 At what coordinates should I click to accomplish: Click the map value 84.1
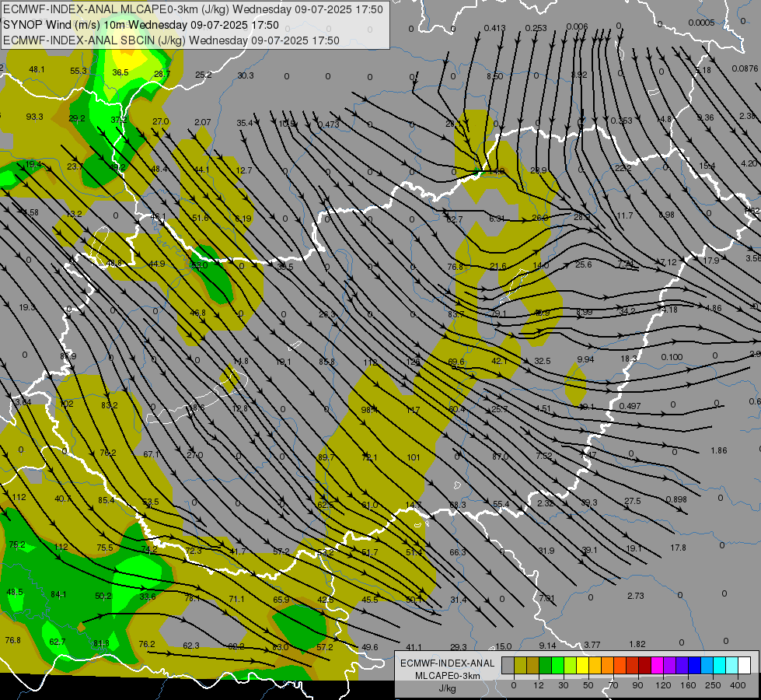pyautogui.click(x=58, y=594)
